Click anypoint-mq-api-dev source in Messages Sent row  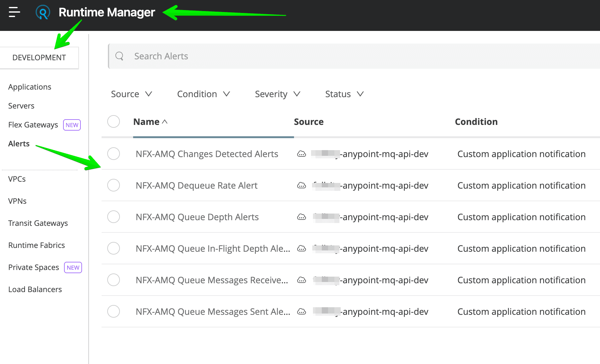[x=370, y=312]
